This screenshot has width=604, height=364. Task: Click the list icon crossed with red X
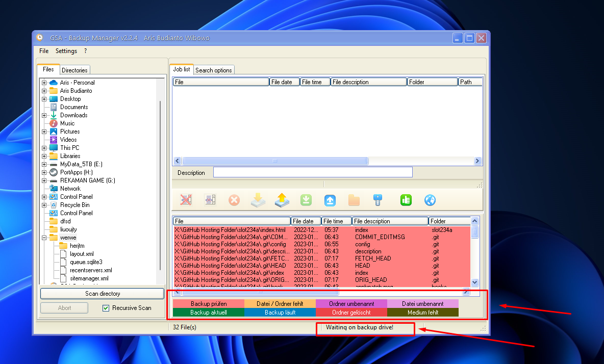pos(186,200)
